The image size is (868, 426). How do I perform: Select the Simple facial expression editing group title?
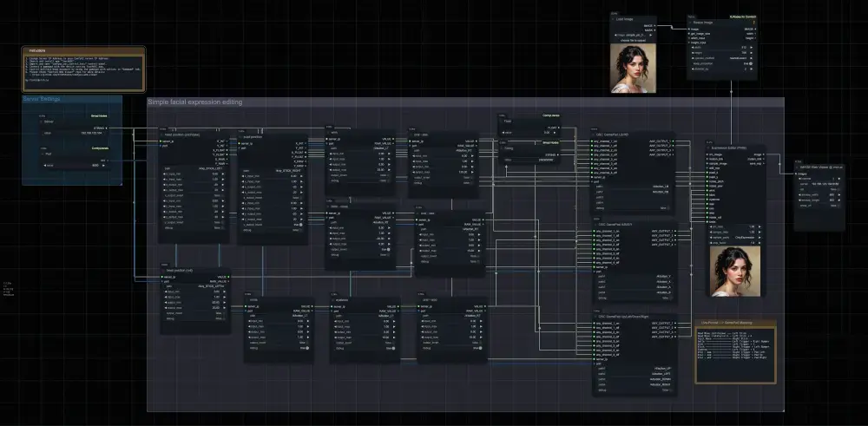tap(194, 102)
